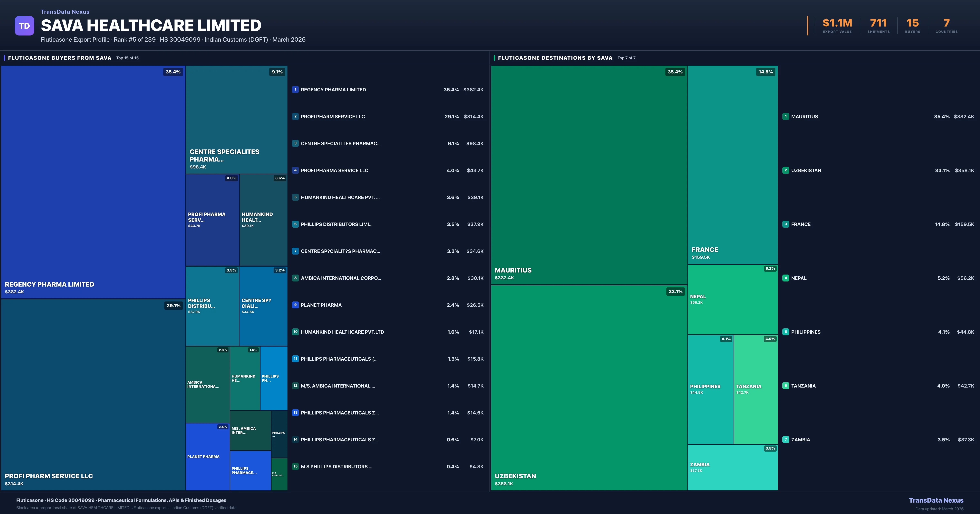Click rank badge 9 beside Planet Pharma
This screenshot has height=514, width=980.
point(295,305)
